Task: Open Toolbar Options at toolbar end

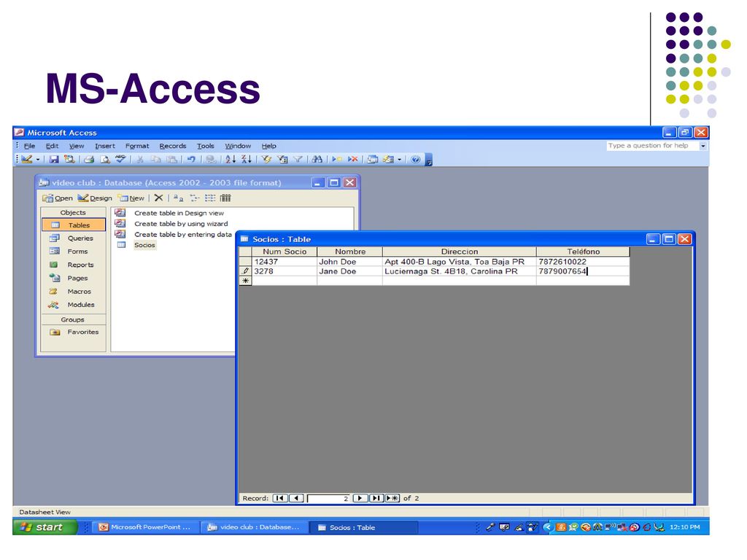Action: point(429,160)
